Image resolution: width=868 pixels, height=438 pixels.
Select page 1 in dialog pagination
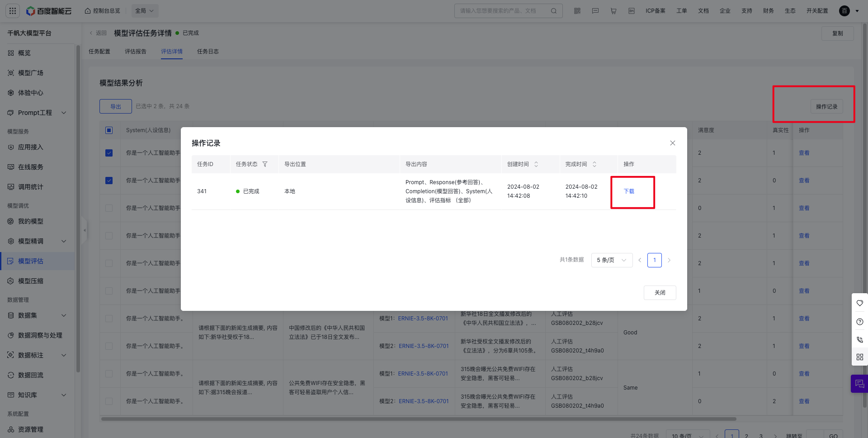coord(655,260)
